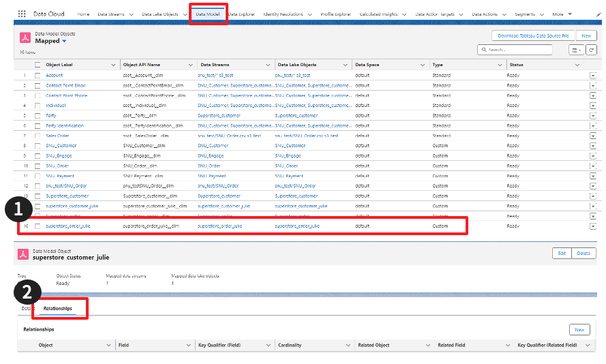Open the Object Label column menu chevron
The height and width of the screenshot is (364, 606).
(113, 65)
